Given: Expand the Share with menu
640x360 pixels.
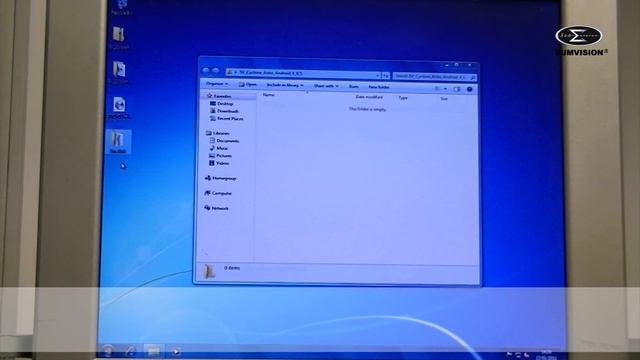Looking at the screenshot, I should tap(326, 86).
